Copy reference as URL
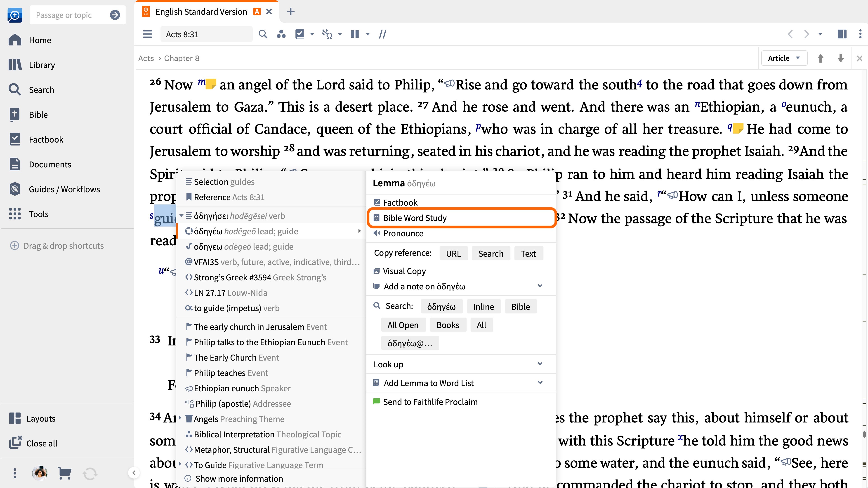Screen dimensions: 868x488 (x=453, y=253)
